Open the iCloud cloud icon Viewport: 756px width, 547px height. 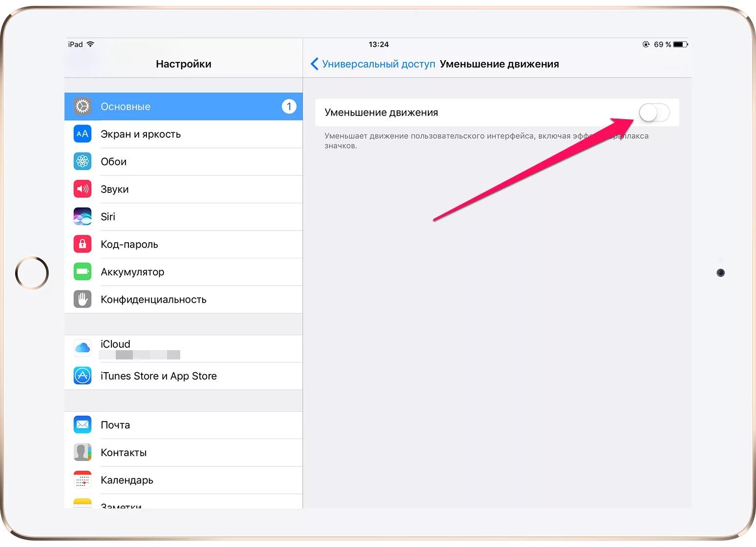coord(83,348)
